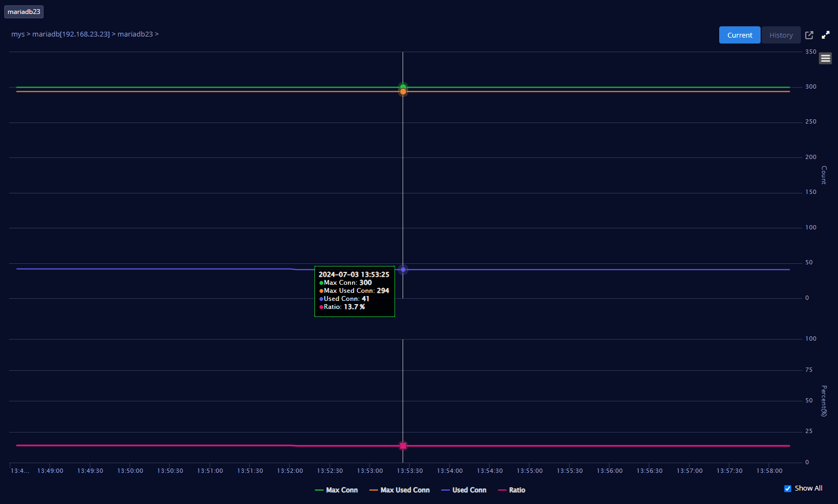838x504 pixels.
Task: Uncheck the Show All checkbox
Action: 787,488
